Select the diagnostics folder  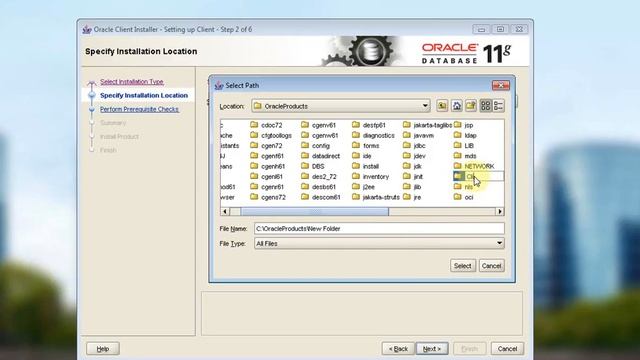pos(373,136)
